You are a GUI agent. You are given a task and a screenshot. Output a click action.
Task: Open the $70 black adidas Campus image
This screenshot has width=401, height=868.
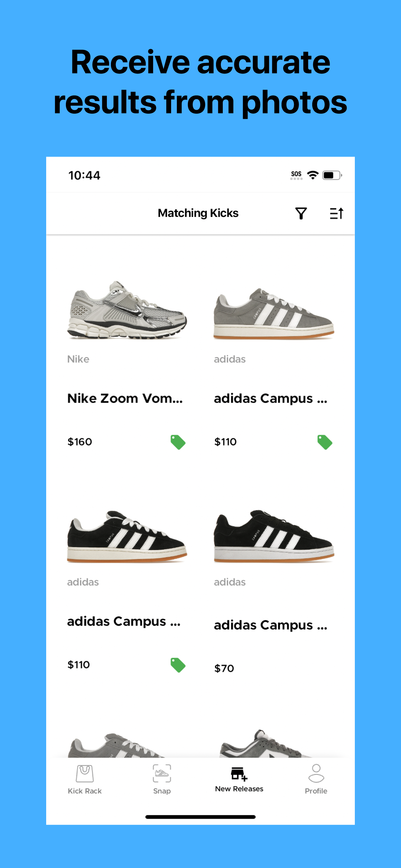(273, 536)
